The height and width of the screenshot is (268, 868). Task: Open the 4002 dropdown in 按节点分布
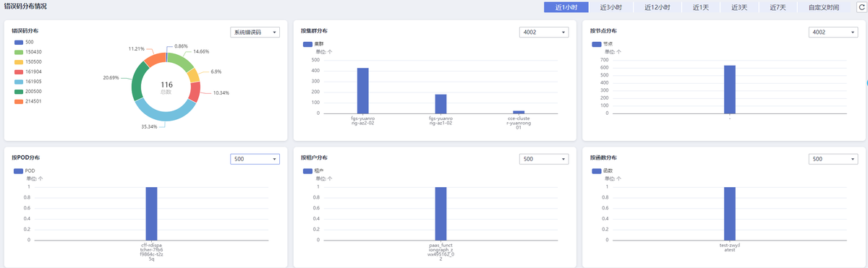click(833, 33)
